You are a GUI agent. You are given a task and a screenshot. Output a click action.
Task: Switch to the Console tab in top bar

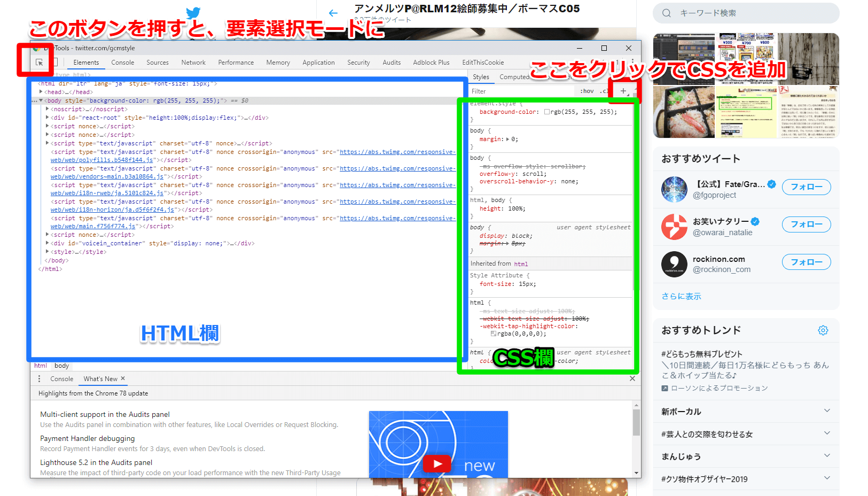coord(123,63)
